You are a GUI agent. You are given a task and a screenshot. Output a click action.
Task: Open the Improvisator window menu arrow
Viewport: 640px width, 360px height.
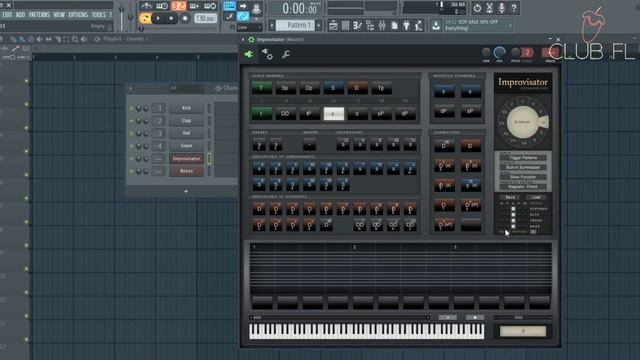point(243,40)
